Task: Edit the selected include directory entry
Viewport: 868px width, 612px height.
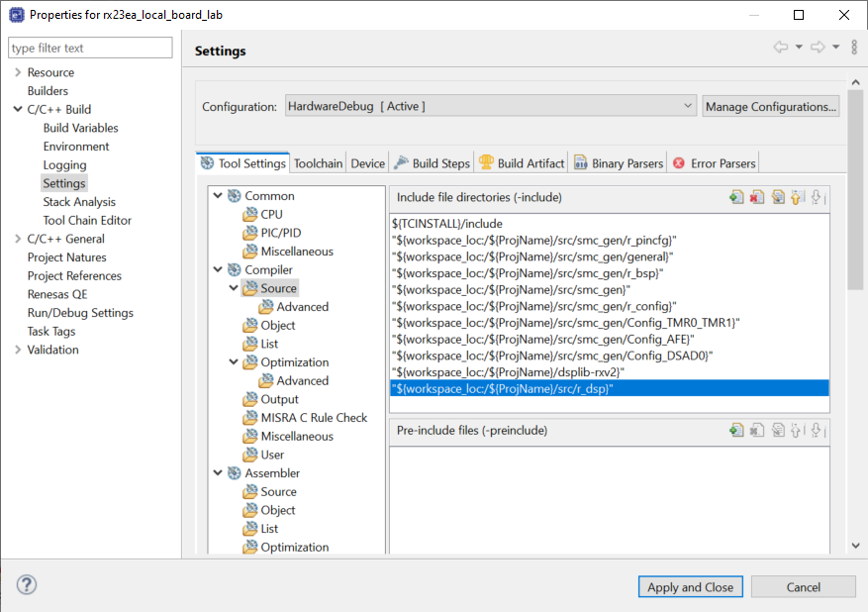Action: (778, 197)
